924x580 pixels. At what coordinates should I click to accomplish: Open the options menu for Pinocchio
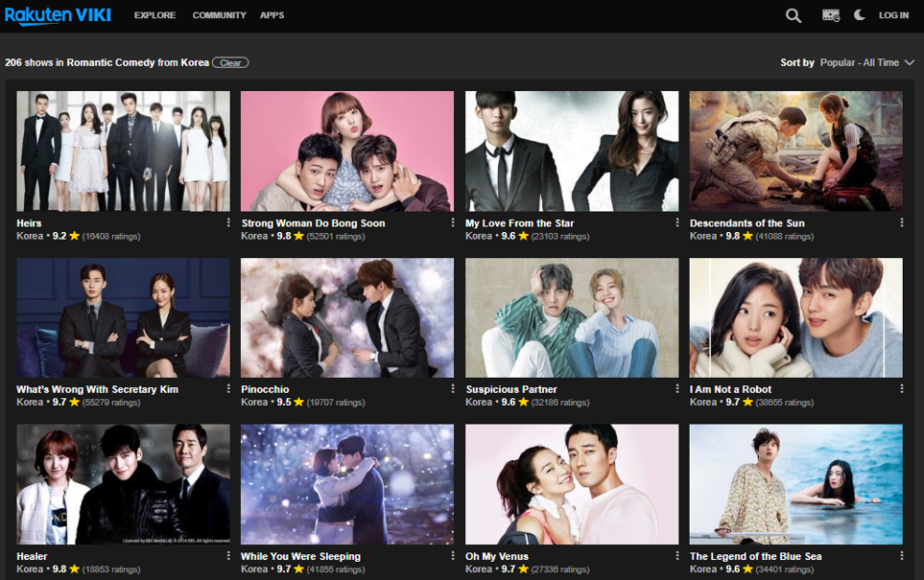(452, 388)
